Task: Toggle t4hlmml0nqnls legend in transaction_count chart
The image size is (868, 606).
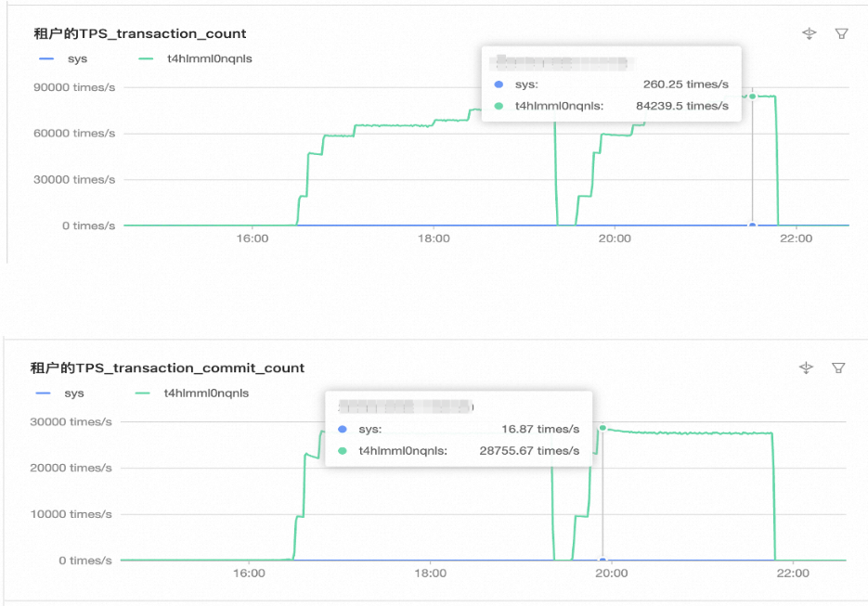Action: [x=195, y=58]
